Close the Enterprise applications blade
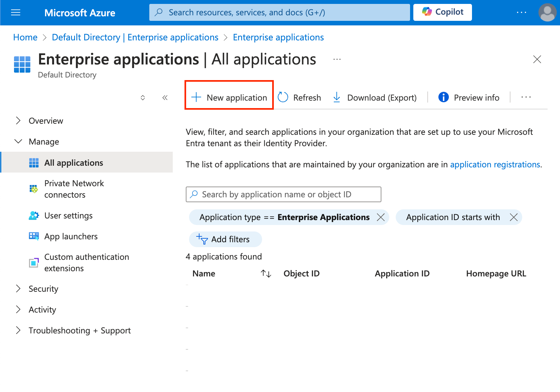Viewport: 560px width, 392px height. 537,59
